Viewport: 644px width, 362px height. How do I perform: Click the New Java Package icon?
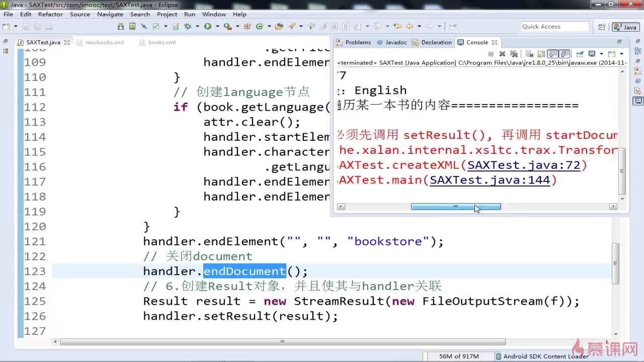[x=248, y=27]
